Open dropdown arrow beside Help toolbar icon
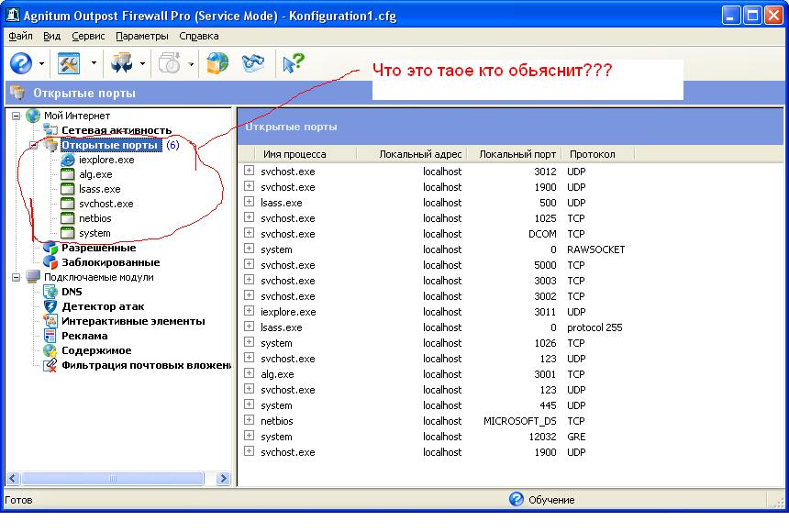The image size is (789, 532). click(x=42, y=64)
